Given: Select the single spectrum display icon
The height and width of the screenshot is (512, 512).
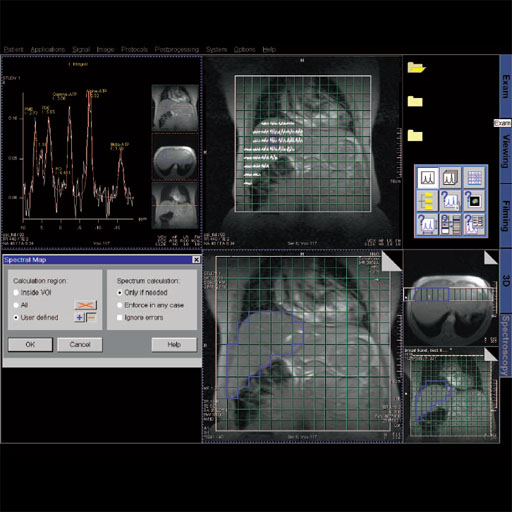Looking at the screenshot, I should [x=427, y=177].
